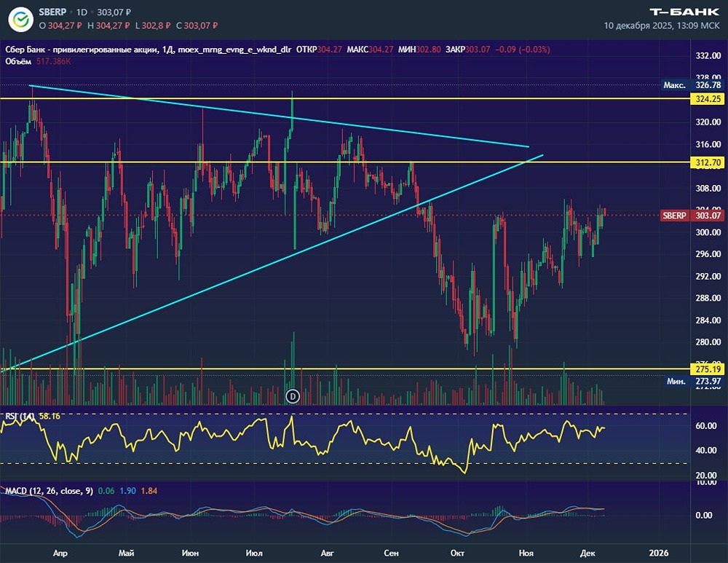Click the Мин. 273.97 label
728x563 pixels.
[692, 381]
